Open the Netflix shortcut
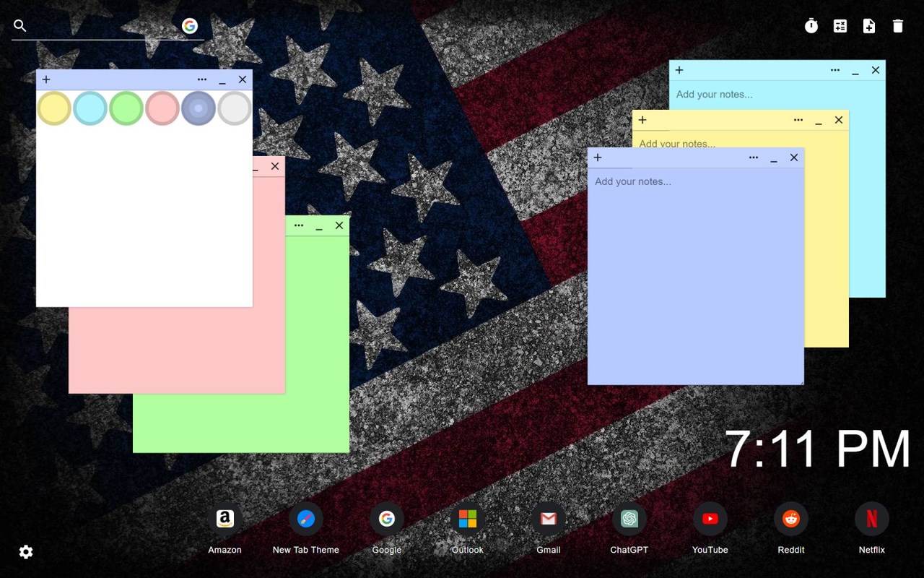Screen dimensions: 924x578 click(x=872, y=519)
